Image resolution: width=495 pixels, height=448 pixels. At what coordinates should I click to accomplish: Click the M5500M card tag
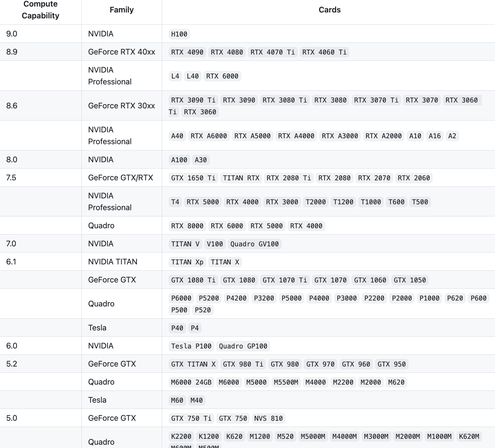286,382
